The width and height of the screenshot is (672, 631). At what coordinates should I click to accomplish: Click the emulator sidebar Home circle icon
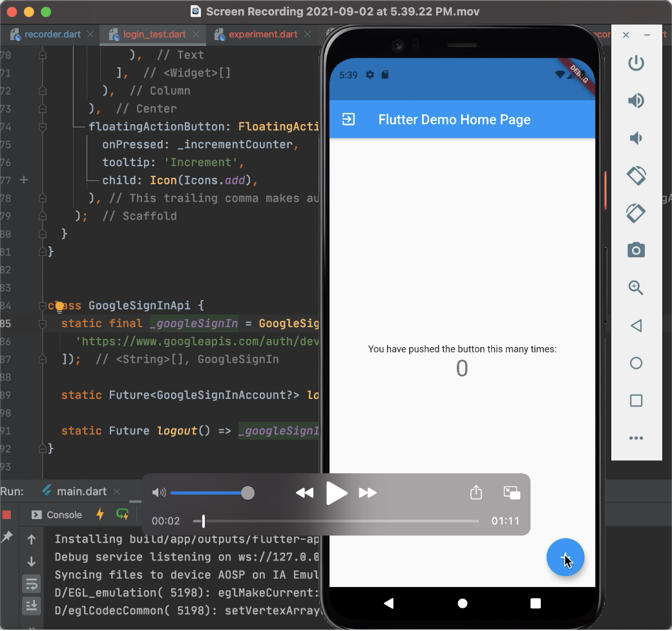(x=636, y=363)
